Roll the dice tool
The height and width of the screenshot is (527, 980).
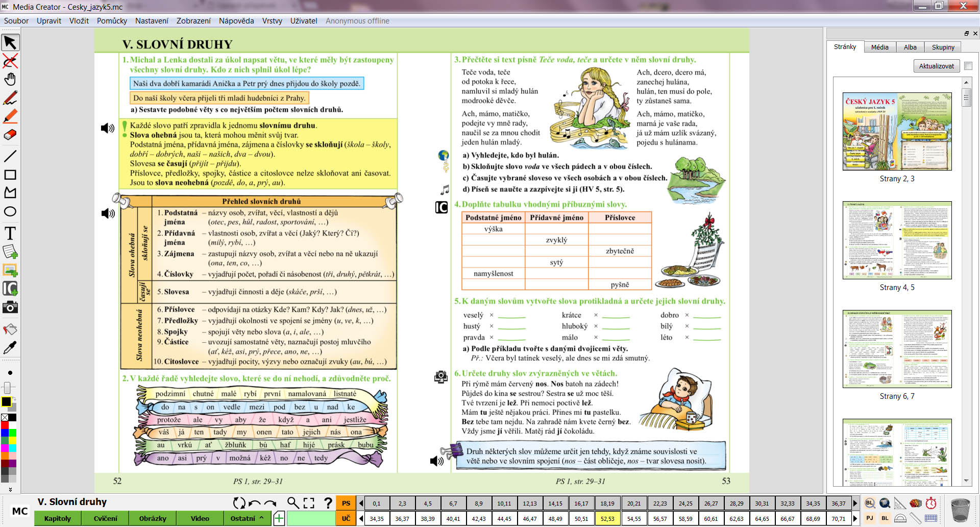point(916,503)
